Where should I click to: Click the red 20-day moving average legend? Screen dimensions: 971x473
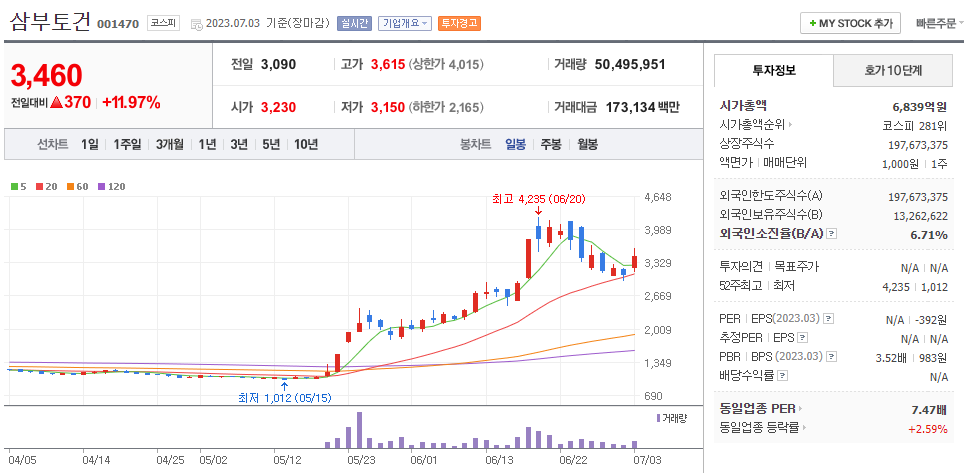[x=46, y=186]
